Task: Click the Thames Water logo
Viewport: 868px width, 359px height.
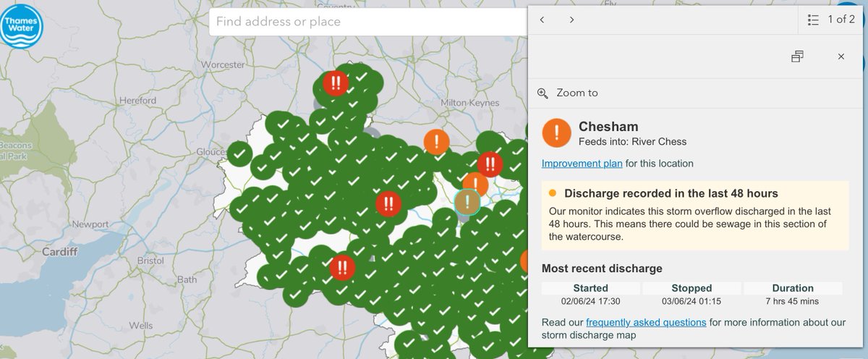Action: tap(22, 25)
